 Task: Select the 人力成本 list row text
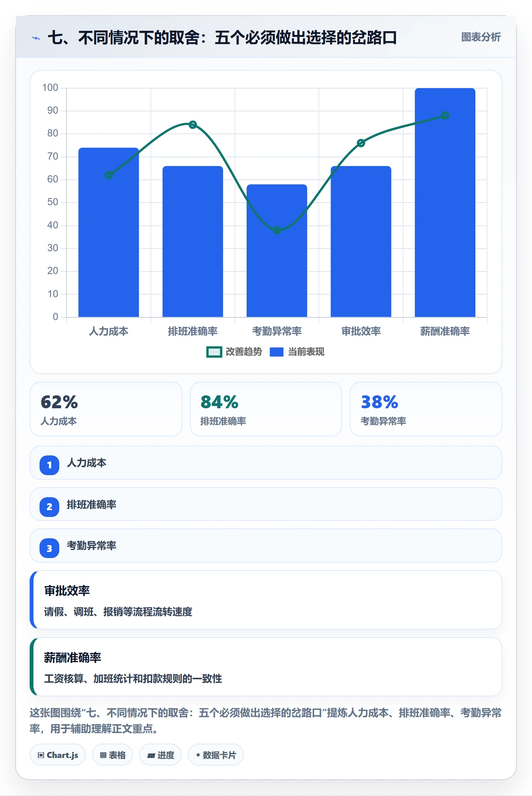[87, 463]
